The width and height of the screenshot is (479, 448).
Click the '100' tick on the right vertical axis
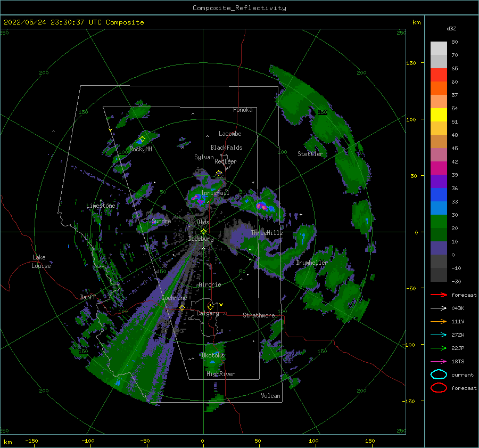point(411,119)
